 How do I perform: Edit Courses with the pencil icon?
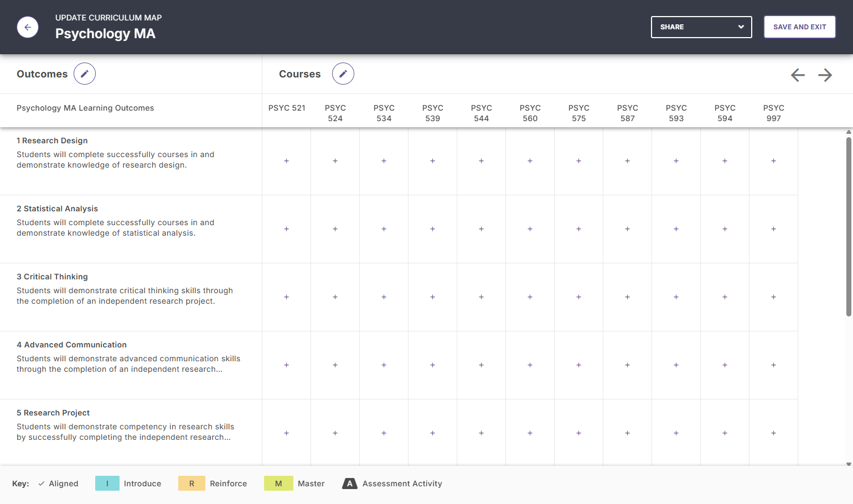click(343, 74)
